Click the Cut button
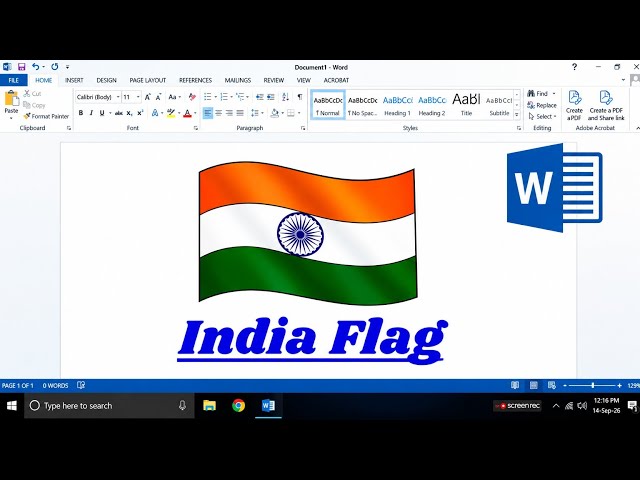The image size is (640, 480). (33, 93)
